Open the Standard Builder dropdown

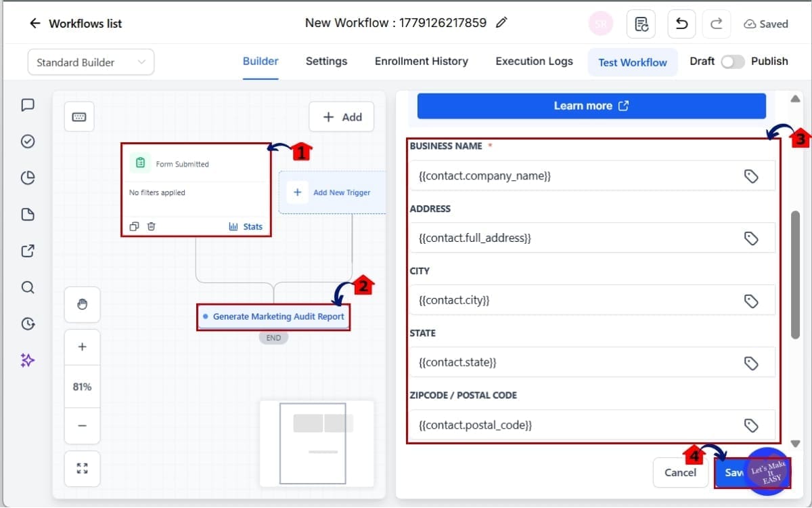(x=91, y=62)
